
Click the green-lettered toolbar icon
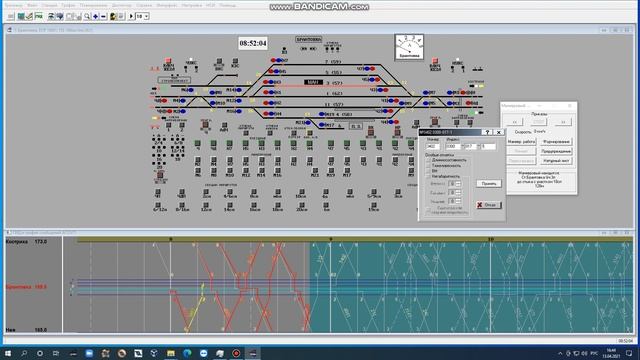click(x=39, y=16)
